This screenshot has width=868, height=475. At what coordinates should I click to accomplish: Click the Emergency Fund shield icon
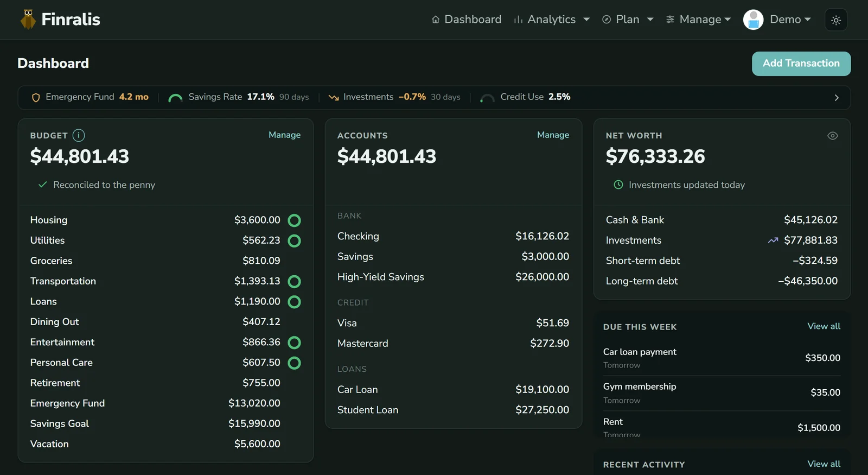point(36,98)
